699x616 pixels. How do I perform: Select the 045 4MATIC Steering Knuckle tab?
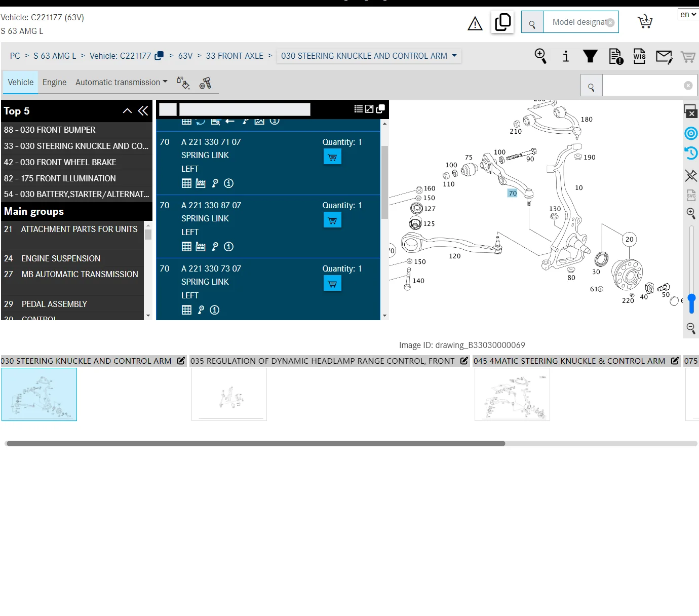(576, 361)
